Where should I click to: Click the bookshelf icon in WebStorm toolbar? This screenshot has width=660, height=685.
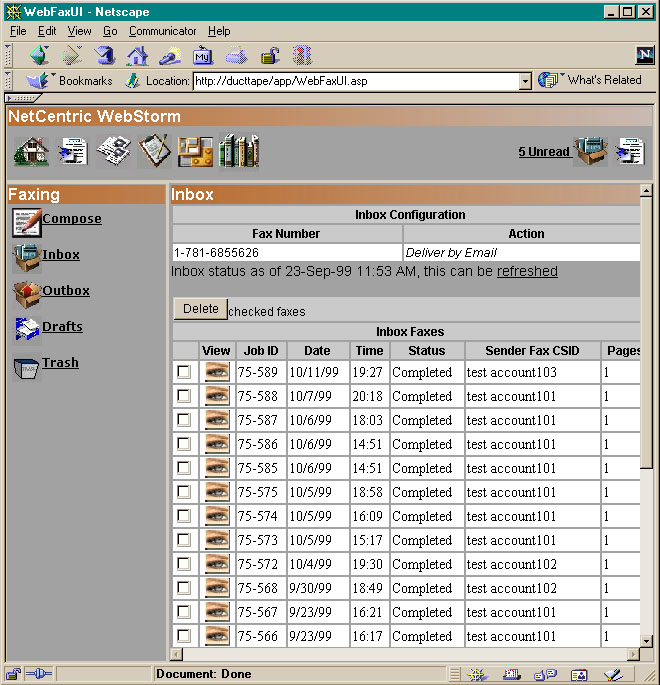(x=239, y=152)
